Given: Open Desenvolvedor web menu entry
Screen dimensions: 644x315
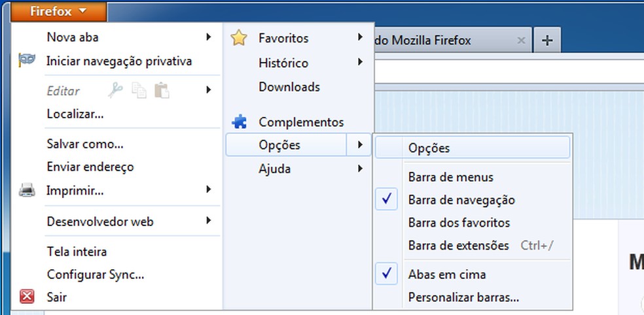Looking at the screenshot, I should [x=99, y=222].
